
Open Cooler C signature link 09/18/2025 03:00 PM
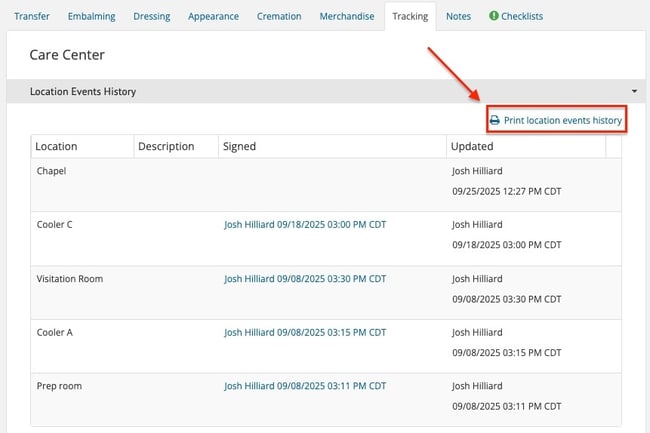tap(305, 225)
